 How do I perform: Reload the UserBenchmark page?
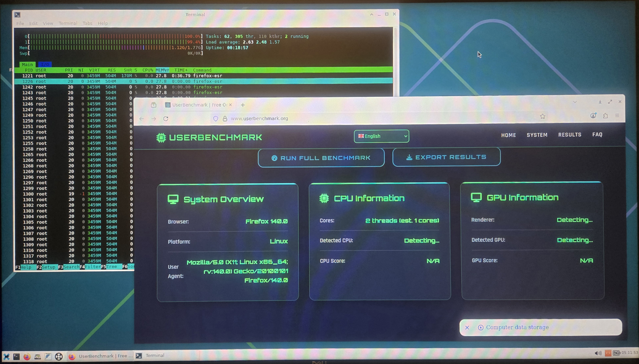166,119
